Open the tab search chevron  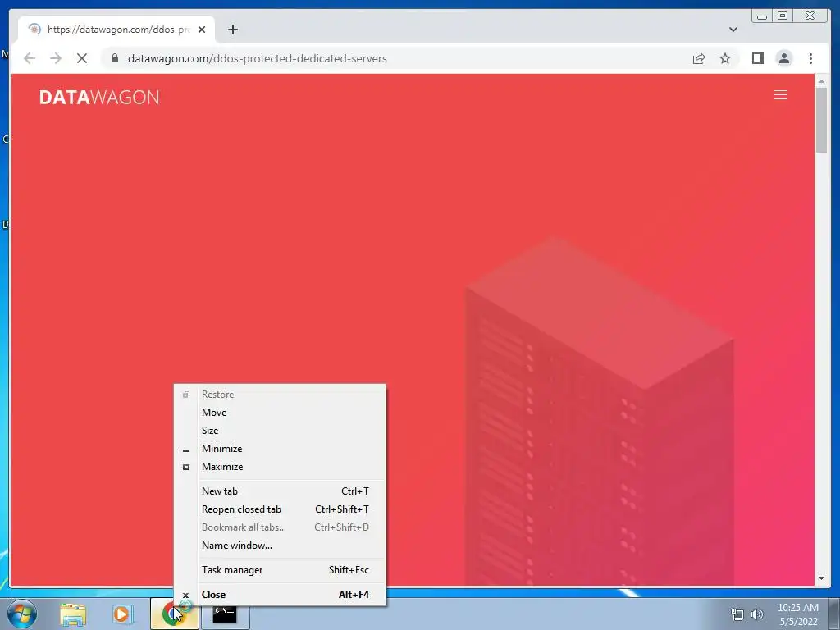[x=733, y=30]
